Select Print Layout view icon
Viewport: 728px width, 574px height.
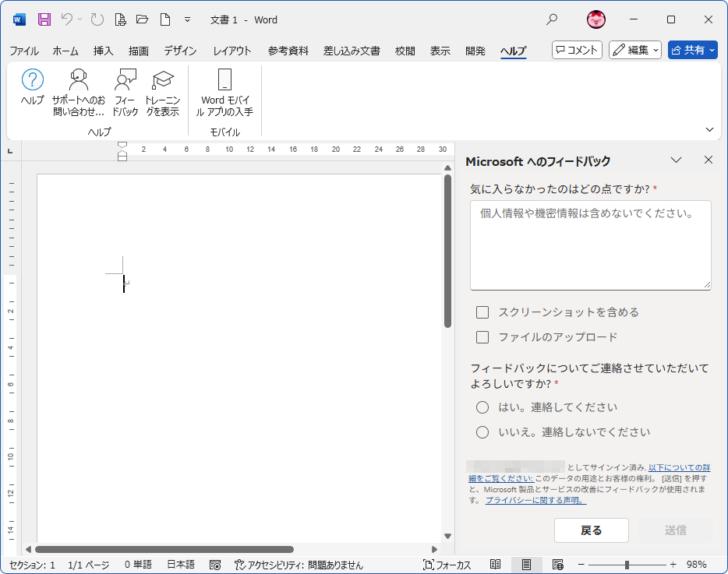[x=526, y=565]
